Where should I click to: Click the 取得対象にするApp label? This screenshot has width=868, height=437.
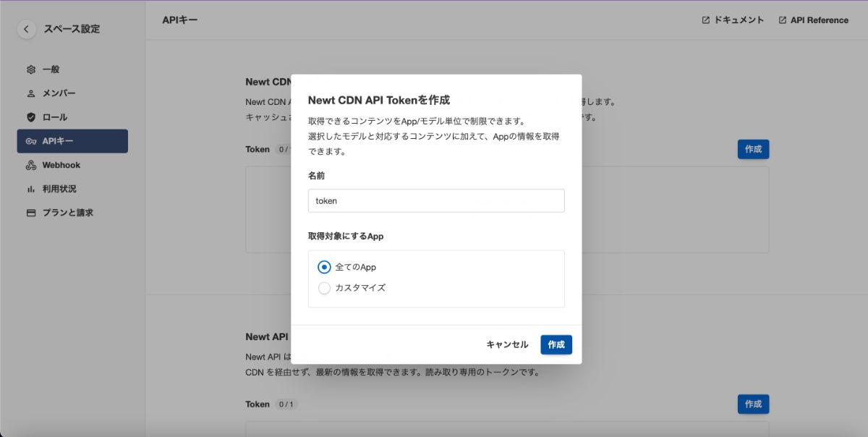[x=346, y=237]
